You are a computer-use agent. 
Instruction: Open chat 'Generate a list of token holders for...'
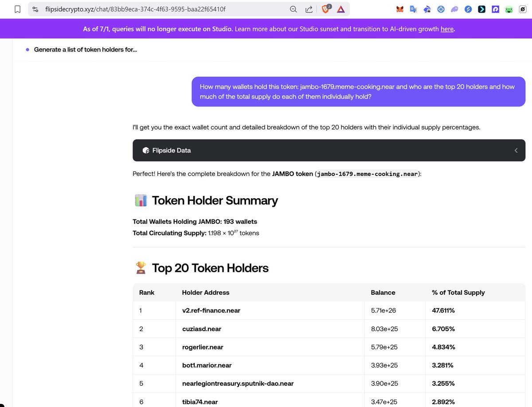(x=86, y=50)
